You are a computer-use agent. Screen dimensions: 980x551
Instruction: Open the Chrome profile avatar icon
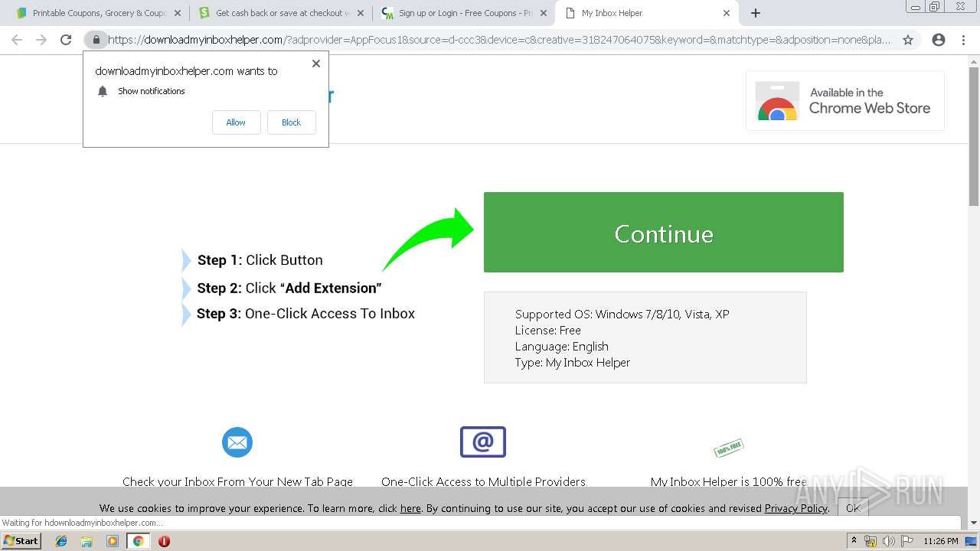click(x=939, y=40)
